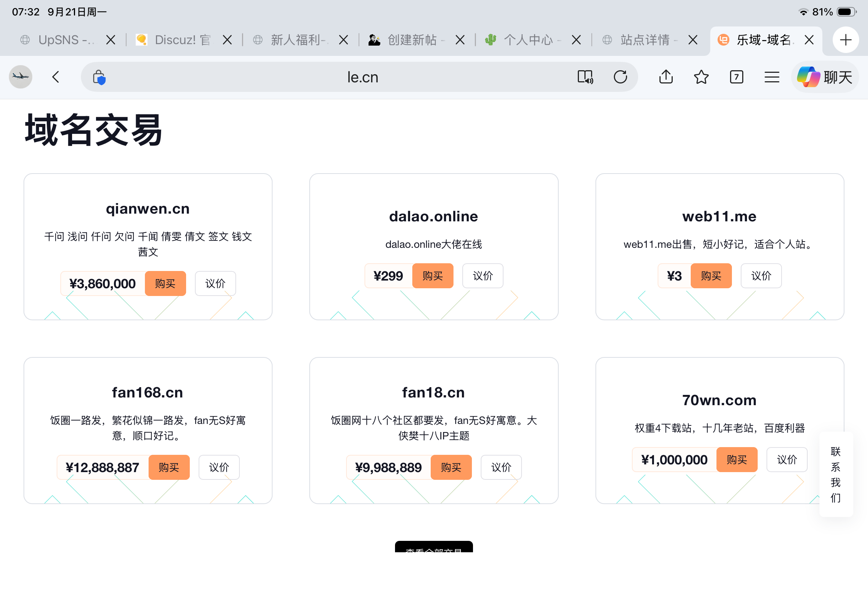Open Copilot chat button

point(825,77)
